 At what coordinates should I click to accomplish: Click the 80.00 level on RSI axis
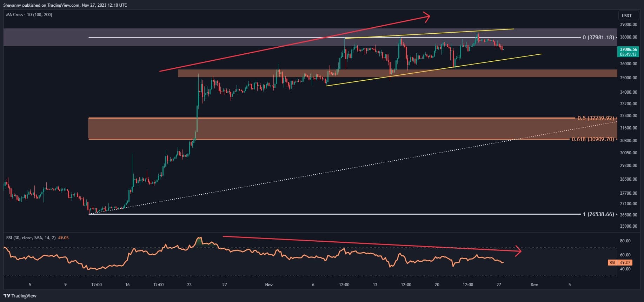click(625, 241)
